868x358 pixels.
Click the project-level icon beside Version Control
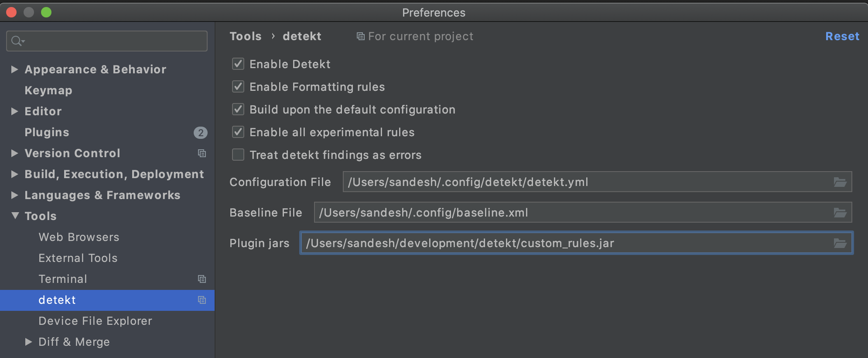tap(202, 153)
